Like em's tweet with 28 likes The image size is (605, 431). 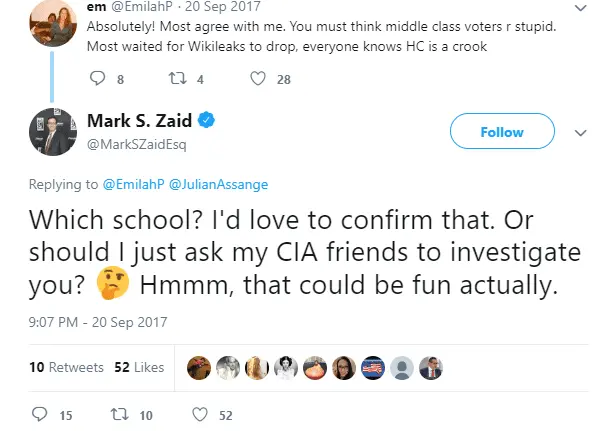point(257,78)
